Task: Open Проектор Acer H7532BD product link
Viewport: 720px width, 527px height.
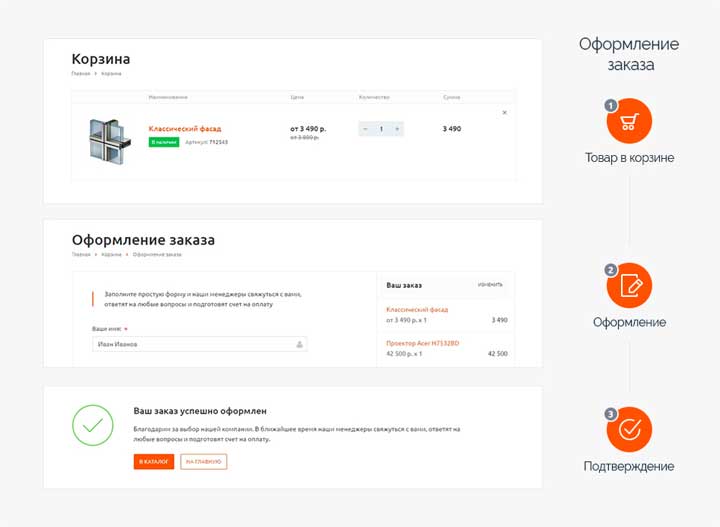Action: pyautogui.click(x=422, y=343)
